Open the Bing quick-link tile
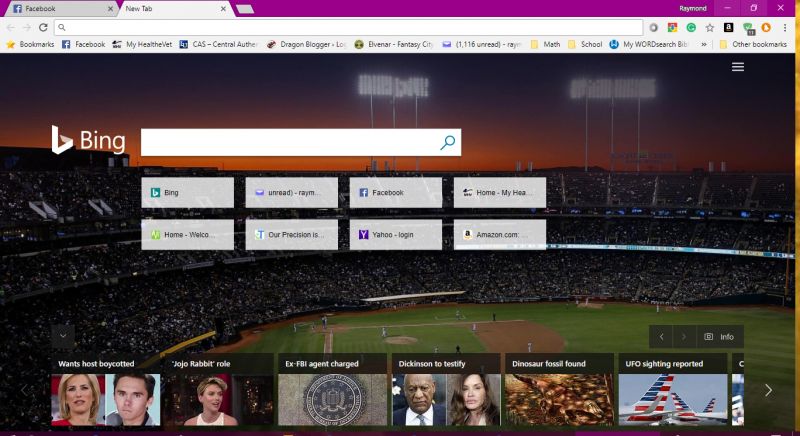The height and width of the screenshot is (436, 800). pyautogui.click(x=187, y=192)
